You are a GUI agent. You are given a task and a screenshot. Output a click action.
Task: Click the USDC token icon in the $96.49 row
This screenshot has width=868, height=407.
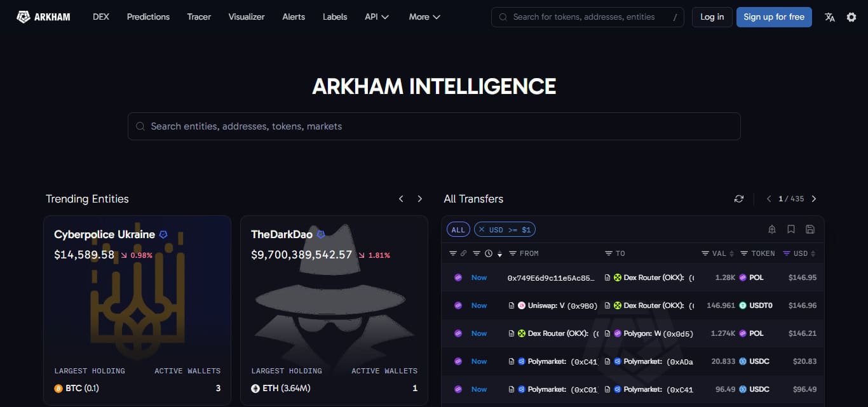[x=743, y=389]
